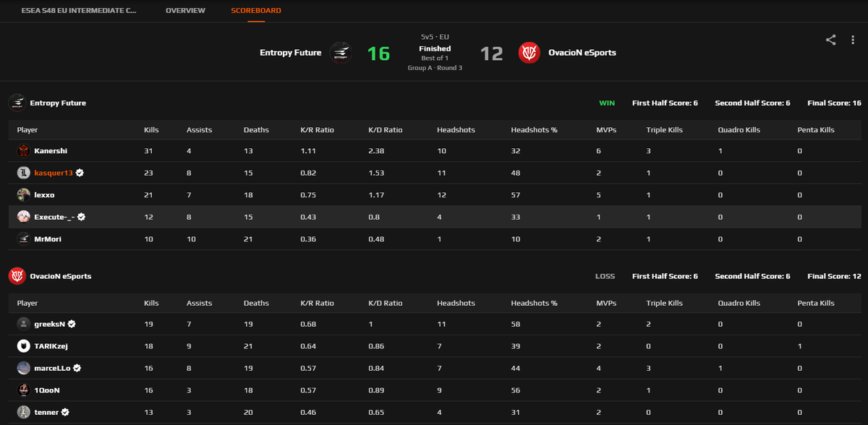Click verified badge next to marceLLo

coord(77,368)
